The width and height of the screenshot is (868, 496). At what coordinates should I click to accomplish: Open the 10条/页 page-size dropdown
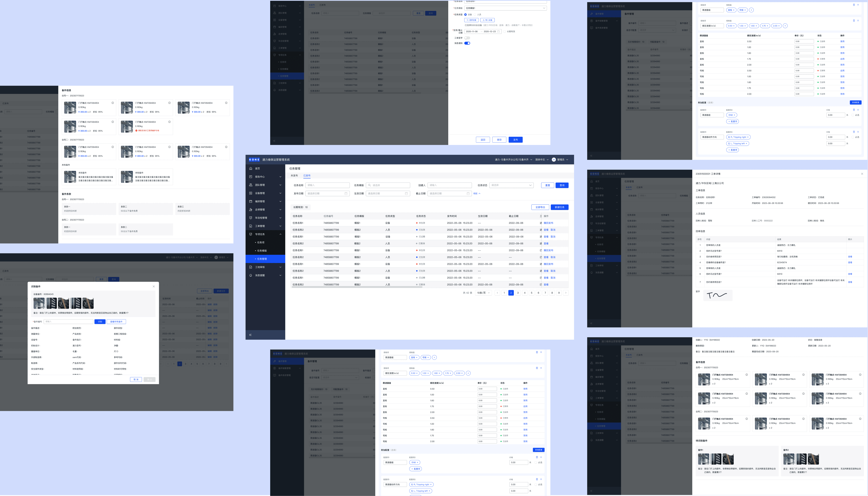(483, 293)
